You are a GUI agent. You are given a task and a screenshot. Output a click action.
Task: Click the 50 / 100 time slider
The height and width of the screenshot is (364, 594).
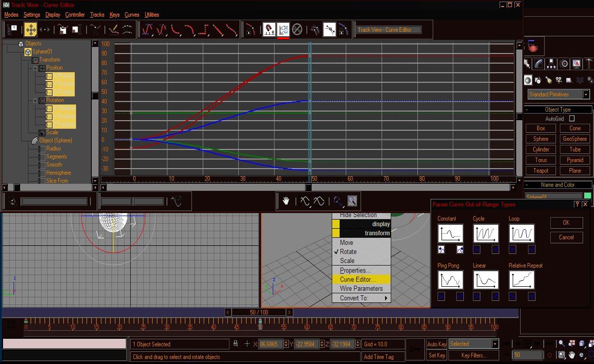pyautogui.click(x=259, y=312)
